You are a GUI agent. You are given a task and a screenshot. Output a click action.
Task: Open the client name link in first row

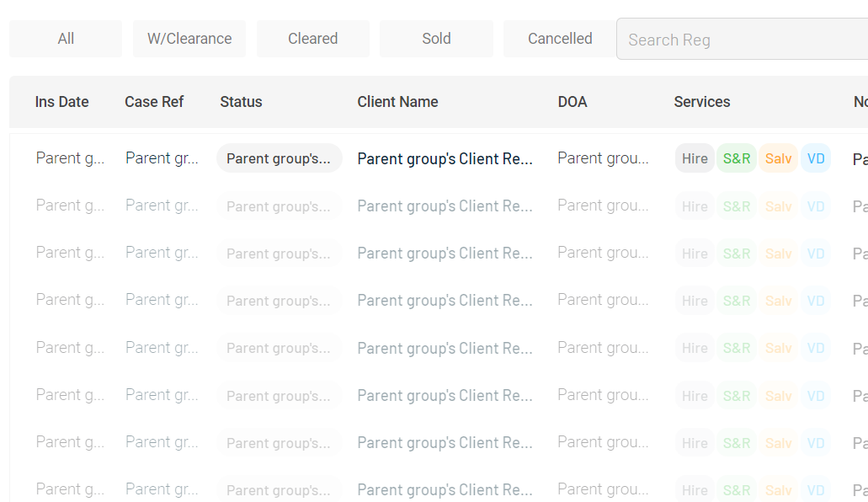click(x=445, y=158)
